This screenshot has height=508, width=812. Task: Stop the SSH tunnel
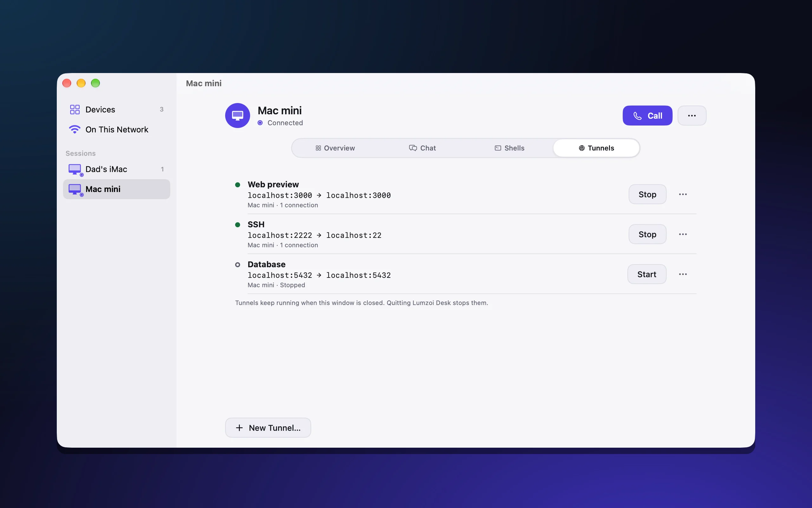pos(647,234)
